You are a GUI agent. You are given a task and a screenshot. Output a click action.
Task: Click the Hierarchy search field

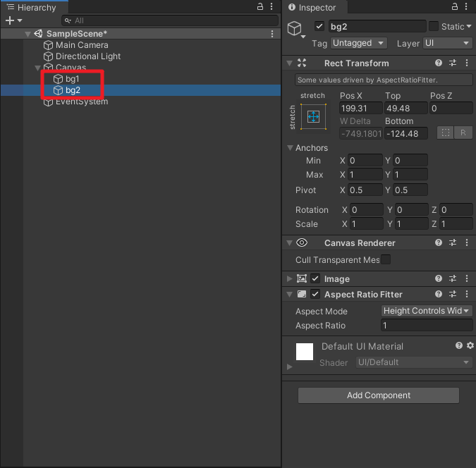pyautogui.click(x=170, y=20)
